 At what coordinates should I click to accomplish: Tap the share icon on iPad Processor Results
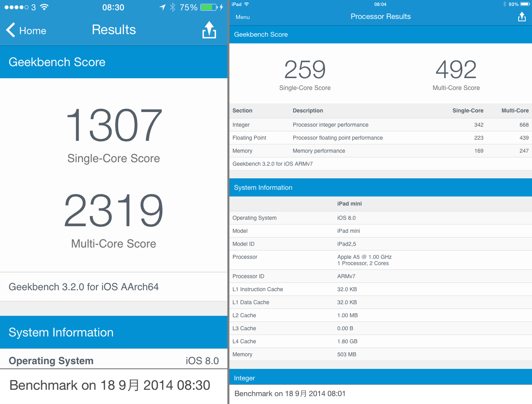pyautogui.click(x=522, y=17)
